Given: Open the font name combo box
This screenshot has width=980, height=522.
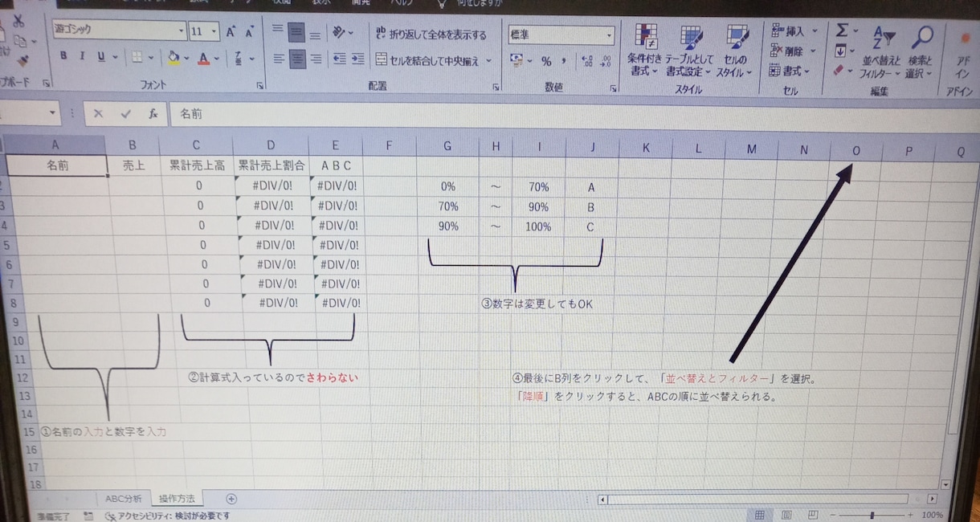Looking at the screenshot, I should pyautogui.click(x=119, y=31).
